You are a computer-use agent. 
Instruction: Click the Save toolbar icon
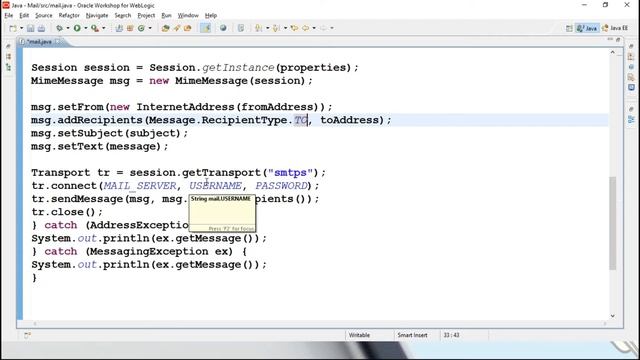[31, 28]
